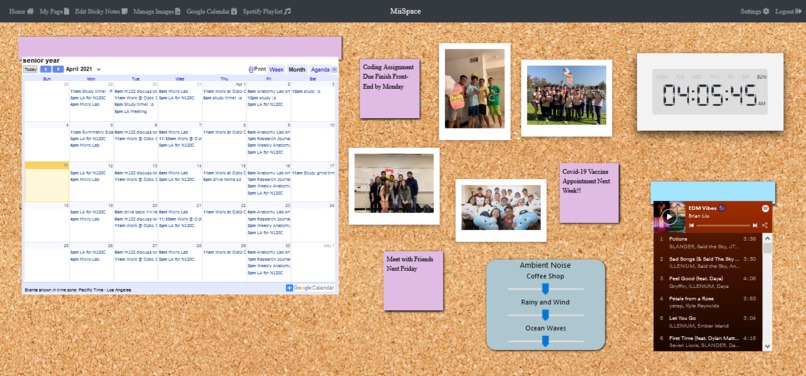Click the EDM Vibes album cover art
806x376 pixels.
pos(669,217)
